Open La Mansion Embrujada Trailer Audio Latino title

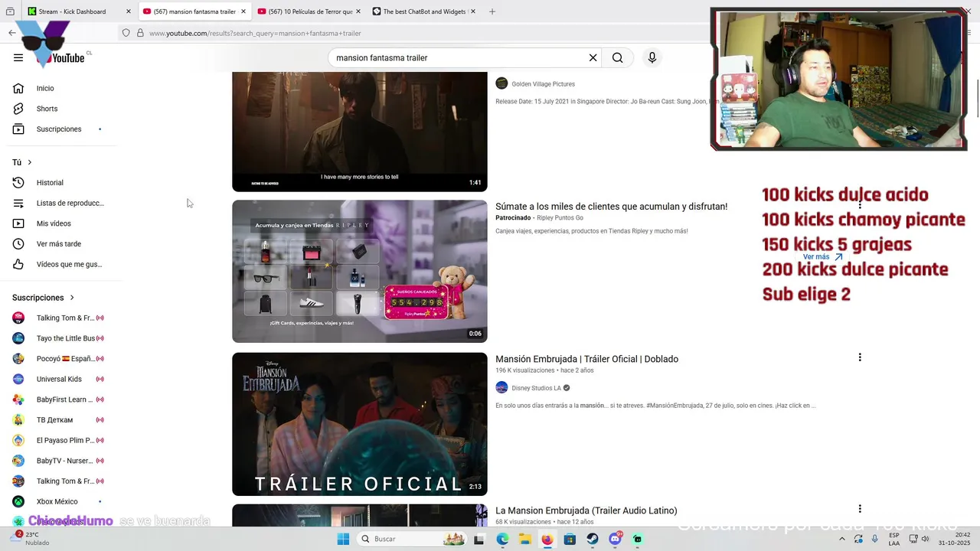pos(586,510)
